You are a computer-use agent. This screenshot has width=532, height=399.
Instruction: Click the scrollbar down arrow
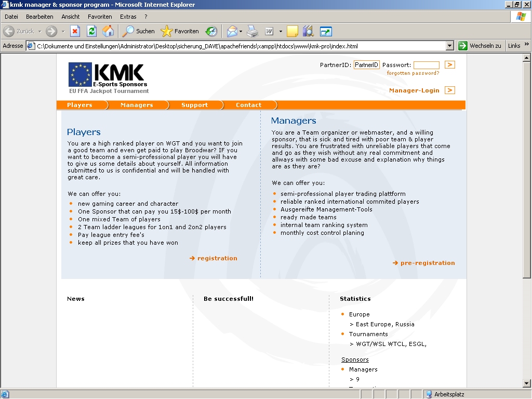click(x=527, y=383)
